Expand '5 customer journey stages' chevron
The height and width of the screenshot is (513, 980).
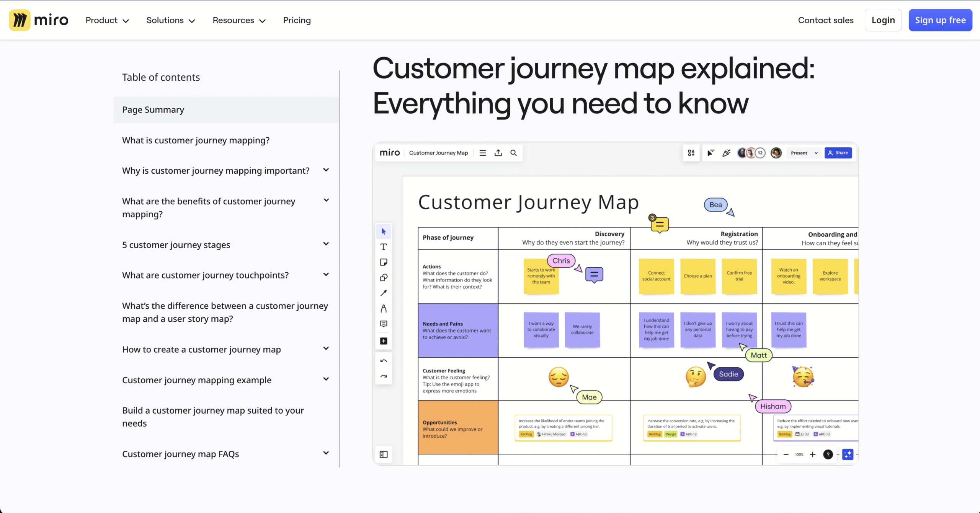point(326,244)
